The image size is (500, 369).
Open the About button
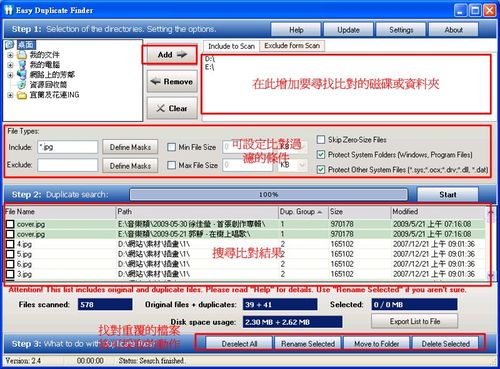pyautogui.click(x=453, y=30)
